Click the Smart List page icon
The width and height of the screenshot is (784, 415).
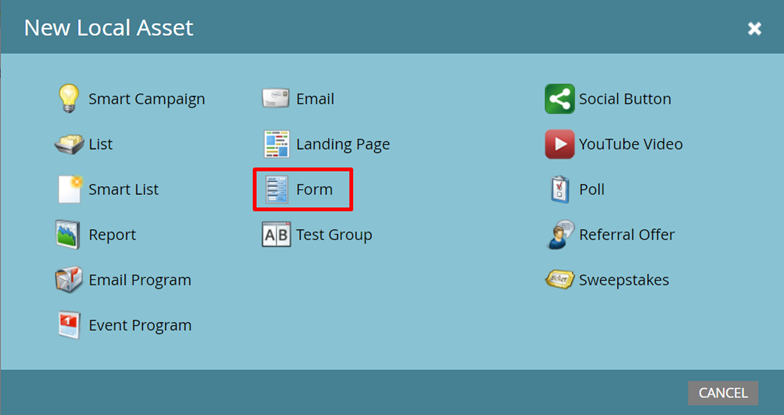[70, 189]
